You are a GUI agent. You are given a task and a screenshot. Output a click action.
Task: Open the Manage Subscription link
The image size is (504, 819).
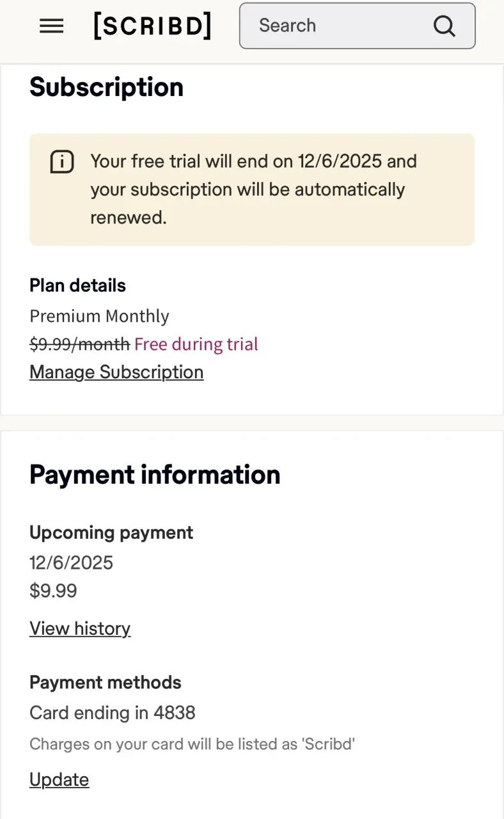[x=116, y=372]
